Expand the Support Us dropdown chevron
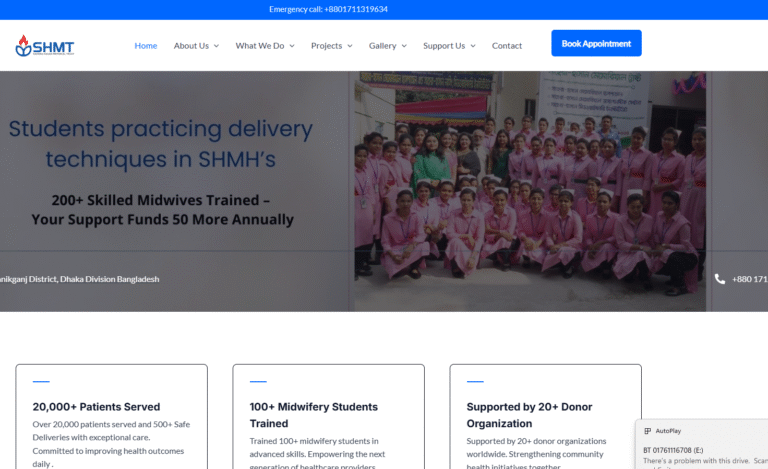This screenshot has height=469, width=768. [473, 46]
